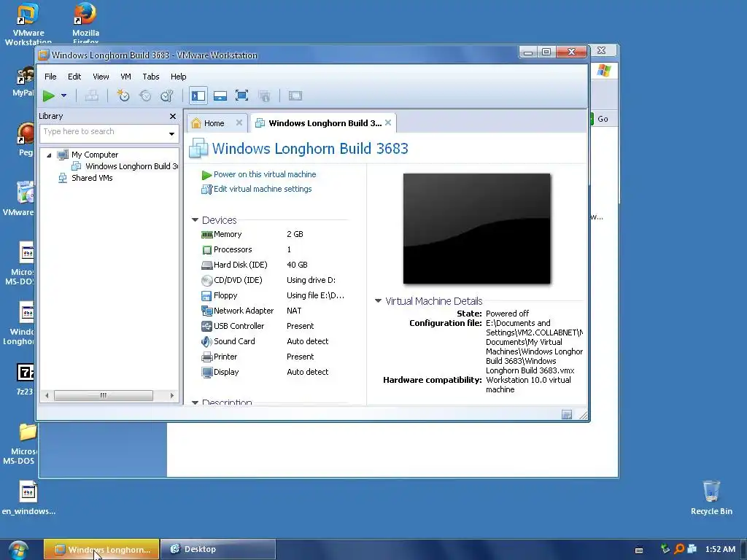
Task: Select My Computer in the library
Action: click(95, 155)
